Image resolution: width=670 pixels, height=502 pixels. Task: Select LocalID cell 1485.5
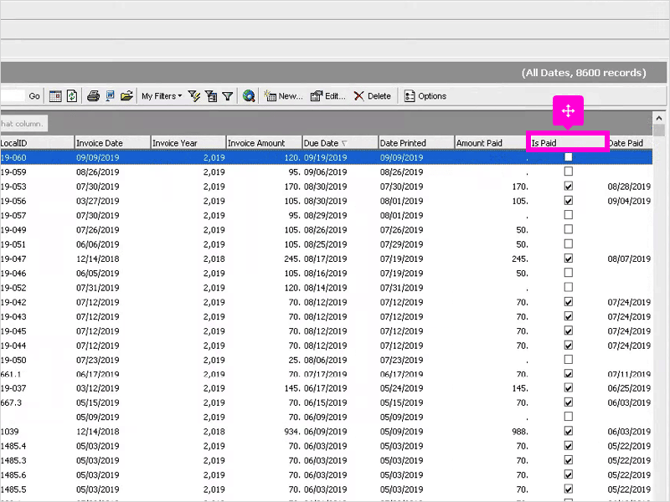coord(13,489)
